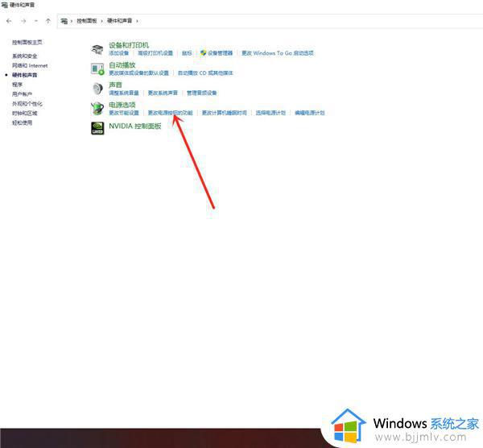Viewport: 483px width, 448px height.
Task: Click the 控制面板 breadcrumb in the address bar
Action: click(86, 19)
